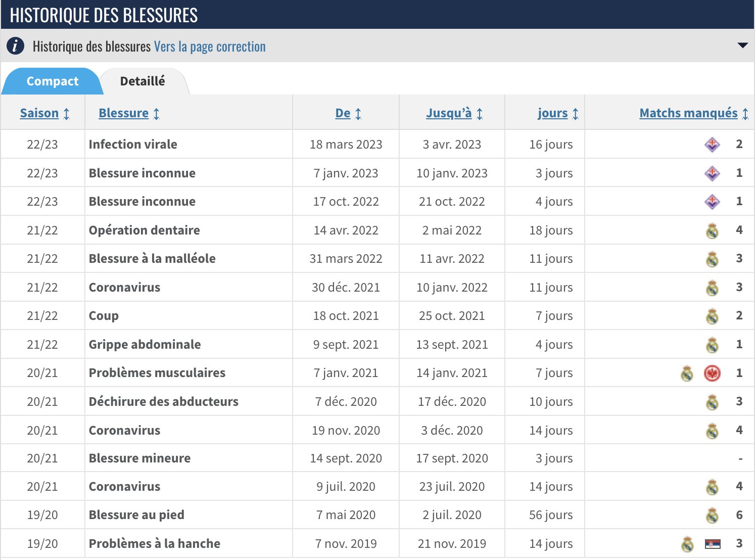Click Real Madrid crest in Problèmes à la hanche row
The width and height of the screenshot is (755, 560).
687,544
